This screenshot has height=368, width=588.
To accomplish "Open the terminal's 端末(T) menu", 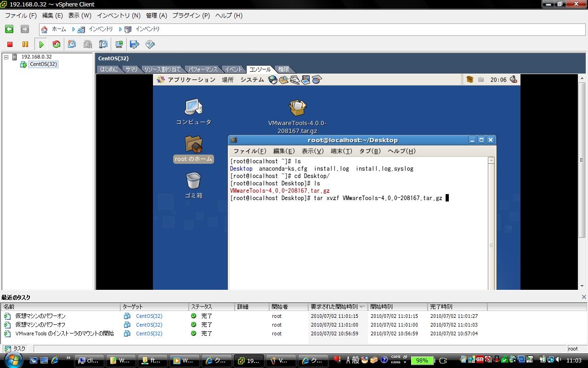I will tap(341, 151).
